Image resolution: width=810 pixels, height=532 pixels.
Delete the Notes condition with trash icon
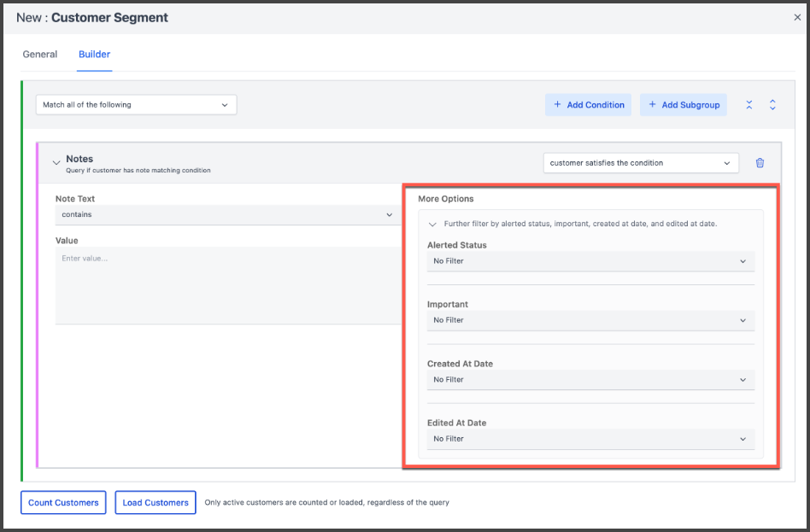click(760, 163)
